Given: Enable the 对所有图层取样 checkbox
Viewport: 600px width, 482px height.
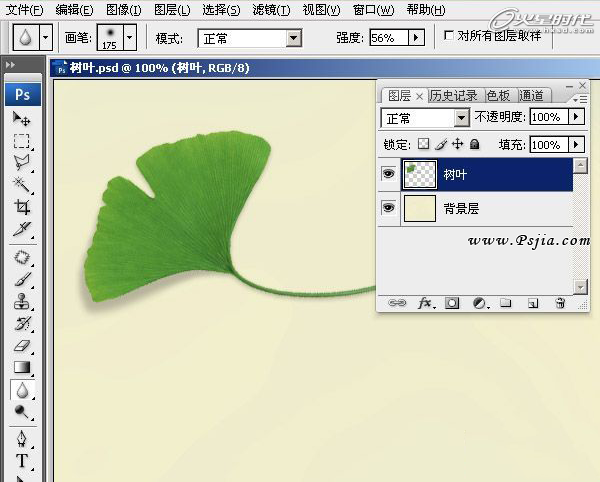Looking at the screenshot, I should coord(448,36).
